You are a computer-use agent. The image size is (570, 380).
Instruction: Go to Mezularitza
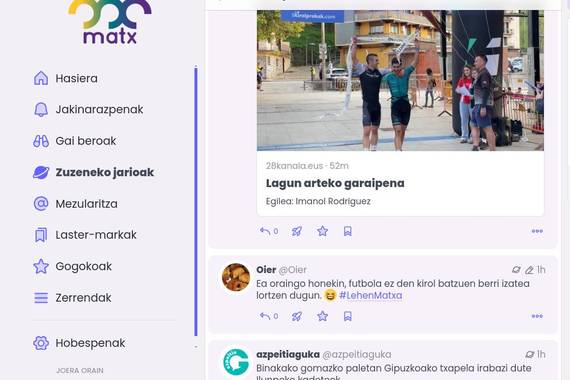click(87, 204)
